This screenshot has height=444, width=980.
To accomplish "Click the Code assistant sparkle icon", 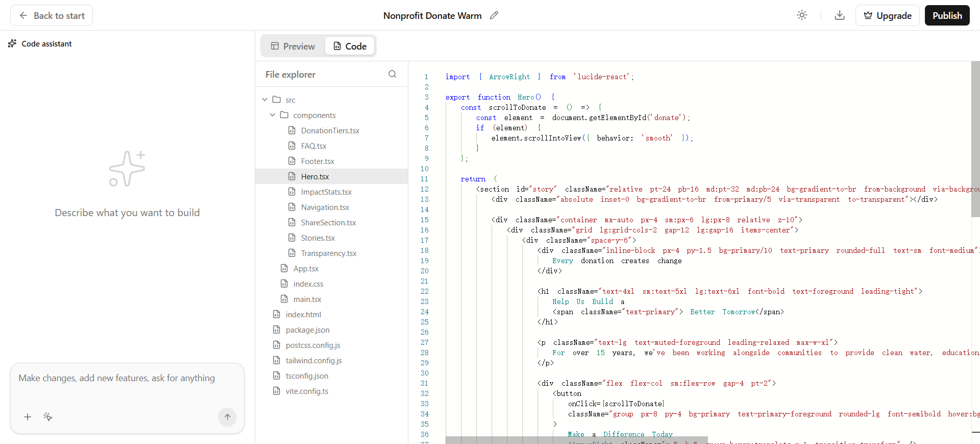I will point(12,43).
